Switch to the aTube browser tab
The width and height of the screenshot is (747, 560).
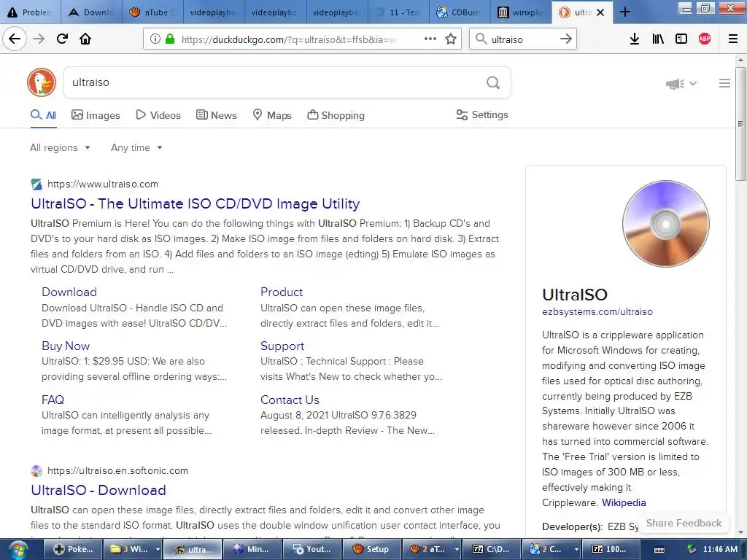[152, 12]
